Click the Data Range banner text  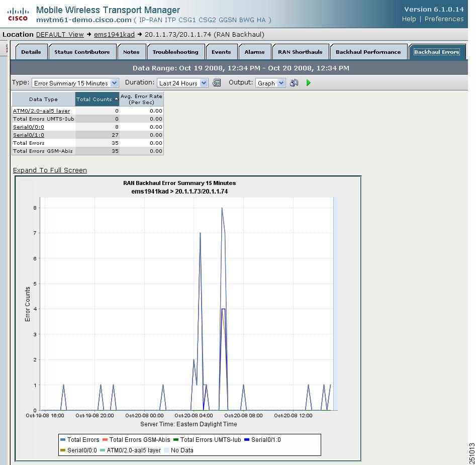241,68
